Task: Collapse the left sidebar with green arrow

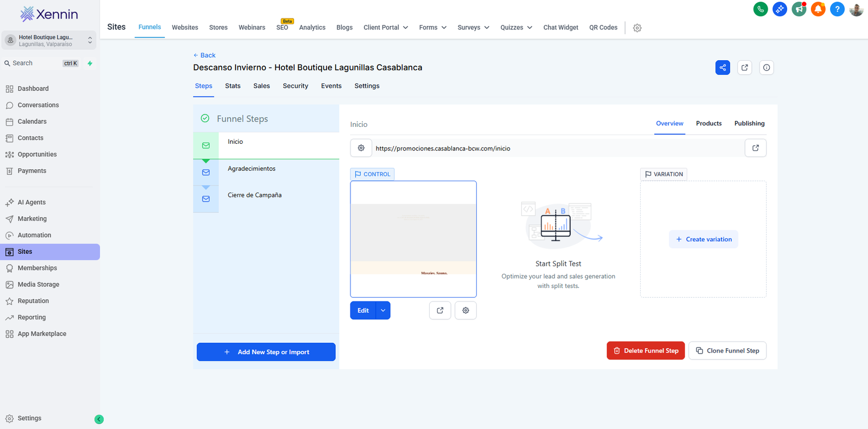Action: coord(99,419)
